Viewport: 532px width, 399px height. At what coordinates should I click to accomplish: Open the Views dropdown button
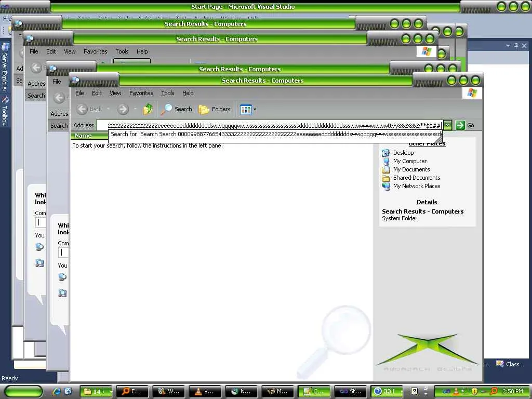tap(248, 109)
